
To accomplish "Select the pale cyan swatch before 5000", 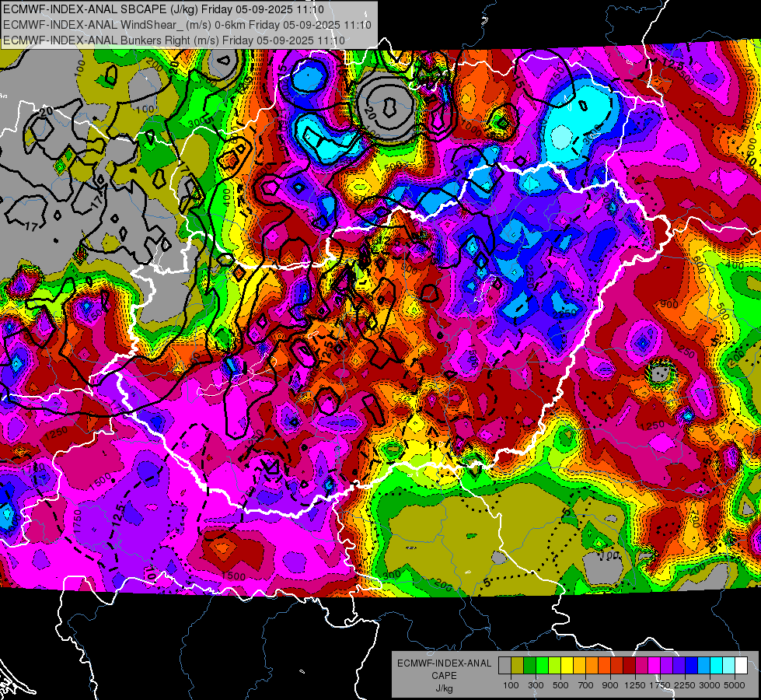I will (x=729, y=666).
